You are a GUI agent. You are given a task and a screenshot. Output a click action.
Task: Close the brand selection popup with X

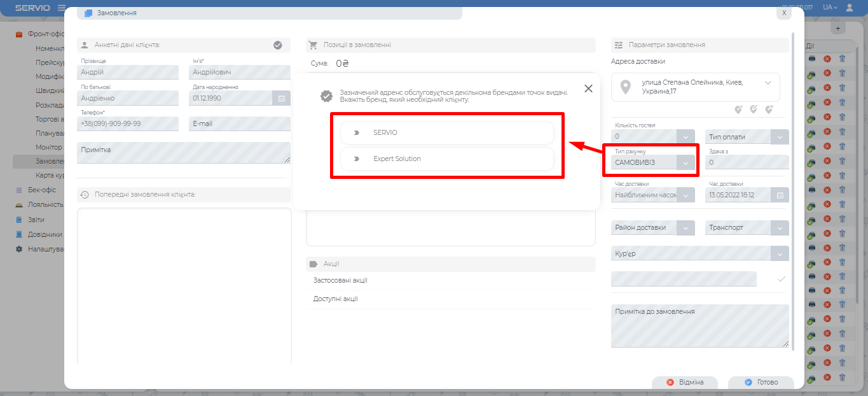[x=588, y=88]
